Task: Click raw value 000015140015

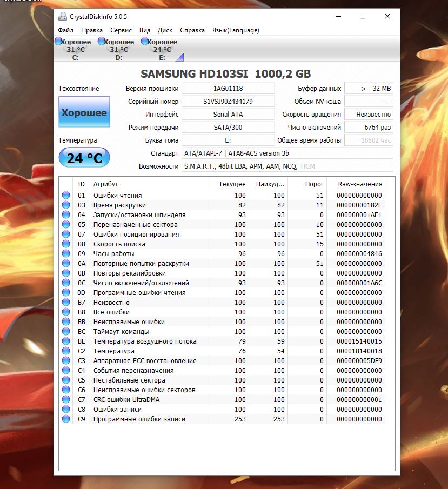Action: tap(359, 341)
